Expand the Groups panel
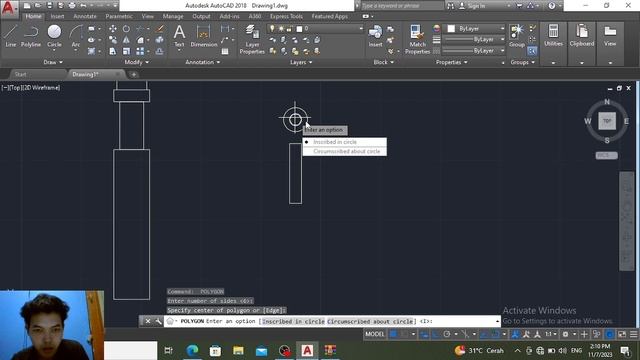Viewport: 640px width, 360px height. tap(522, 62)
